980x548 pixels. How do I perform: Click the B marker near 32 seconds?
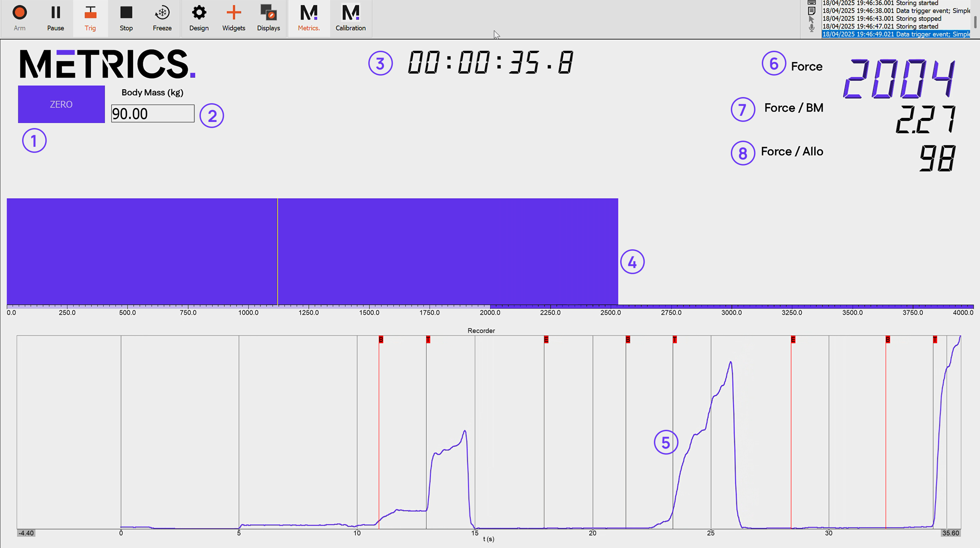(888, 340)
